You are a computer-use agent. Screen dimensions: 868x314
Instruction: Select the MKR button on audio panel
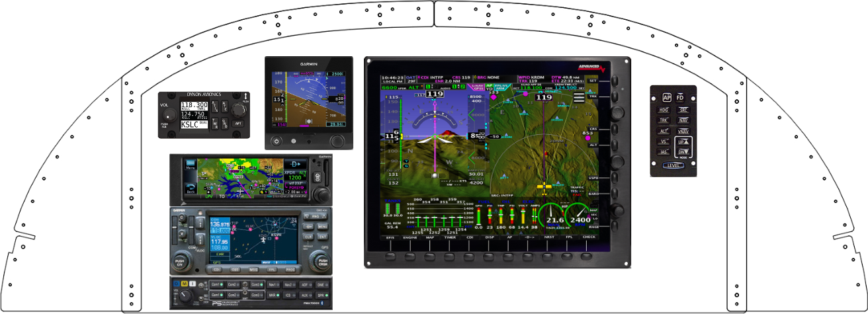tap(253, 294)
